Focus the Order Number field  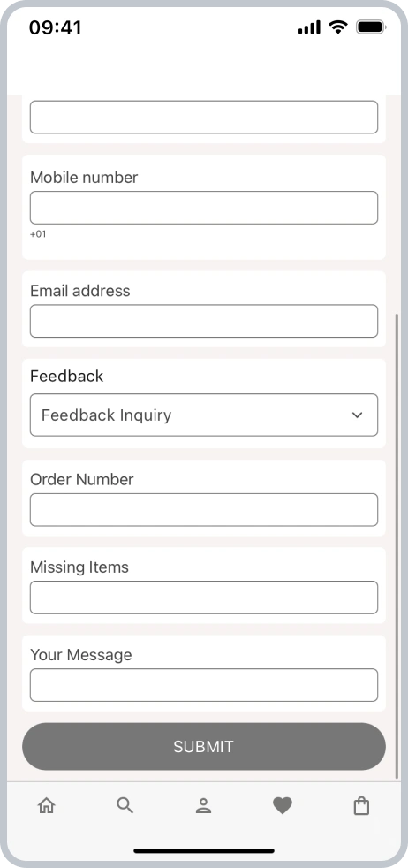pyautogui.click(x=204, y=510)
